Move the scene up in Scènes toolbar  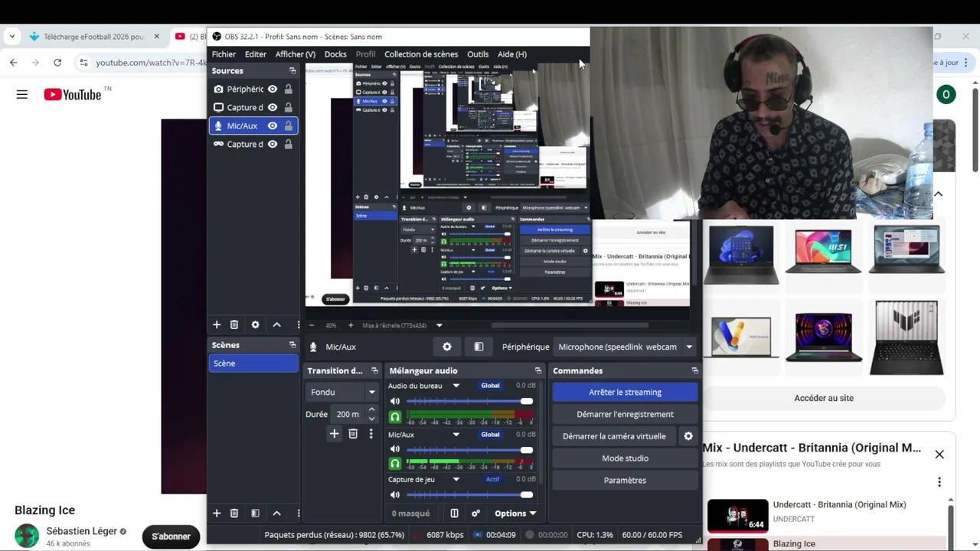(276, 513)
